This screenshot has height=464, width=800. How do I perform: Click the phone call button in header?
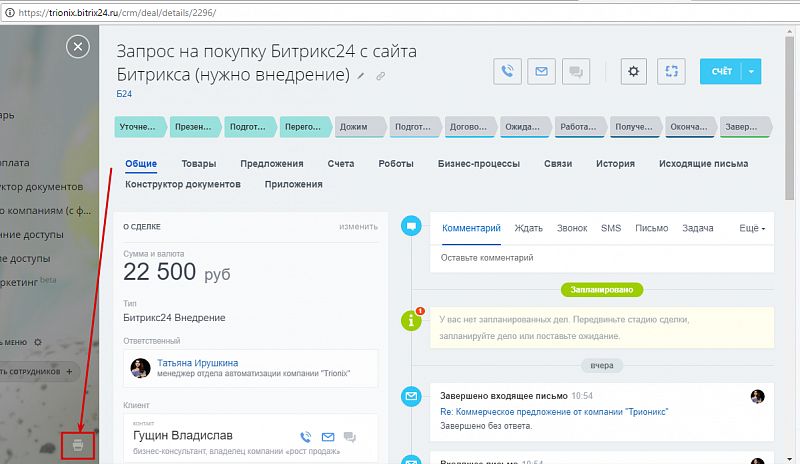[507, 71]
